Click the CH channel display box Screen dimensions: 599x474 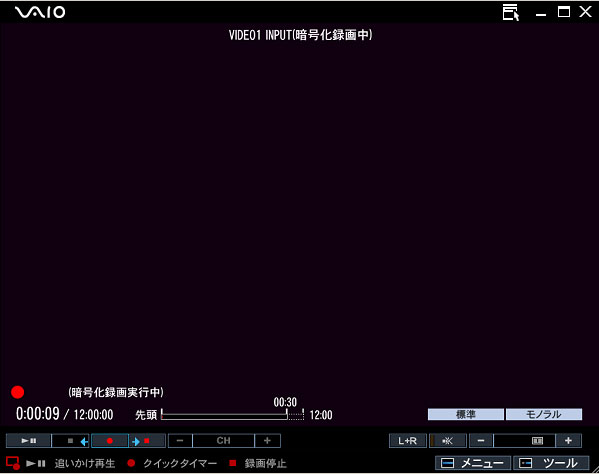(x=223, y=441)
